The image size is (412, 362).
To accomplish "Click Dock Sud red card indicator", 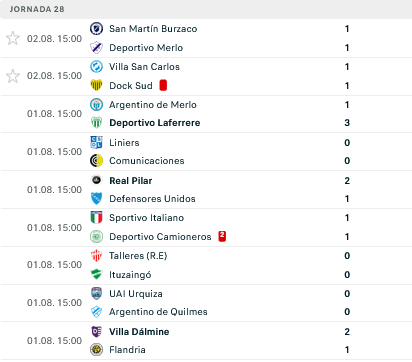I will click(x=163, y=85).
